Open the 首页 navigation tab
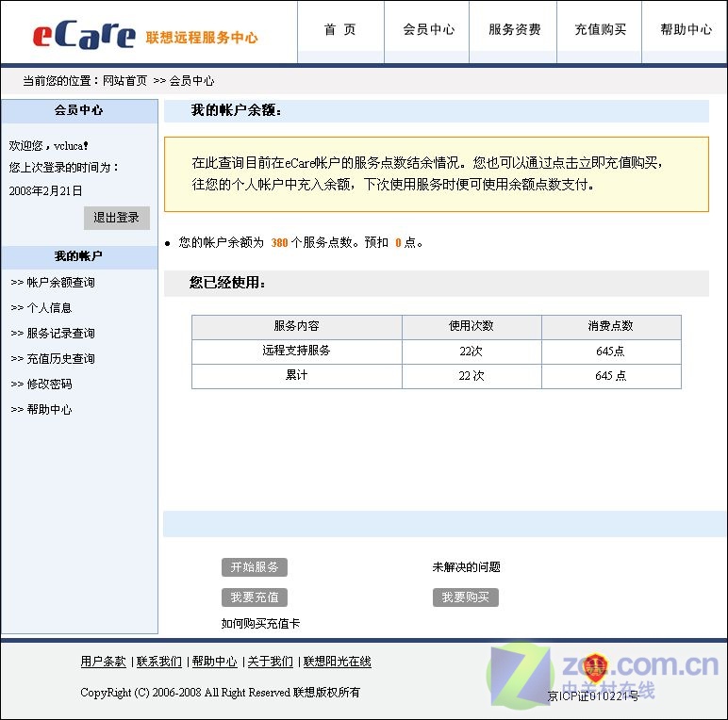728x720 pixels. [x=340, y=30]
